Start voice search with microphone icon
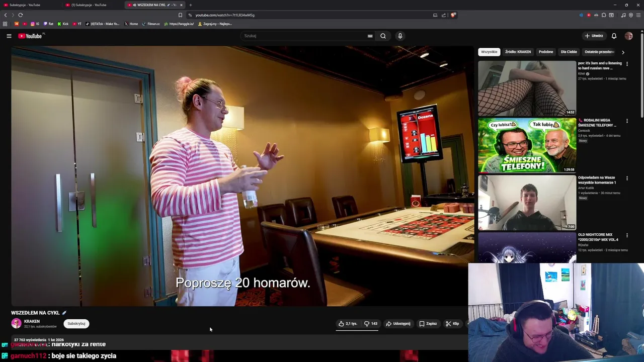This screenshot has height=362, width=644. point(400,36)
